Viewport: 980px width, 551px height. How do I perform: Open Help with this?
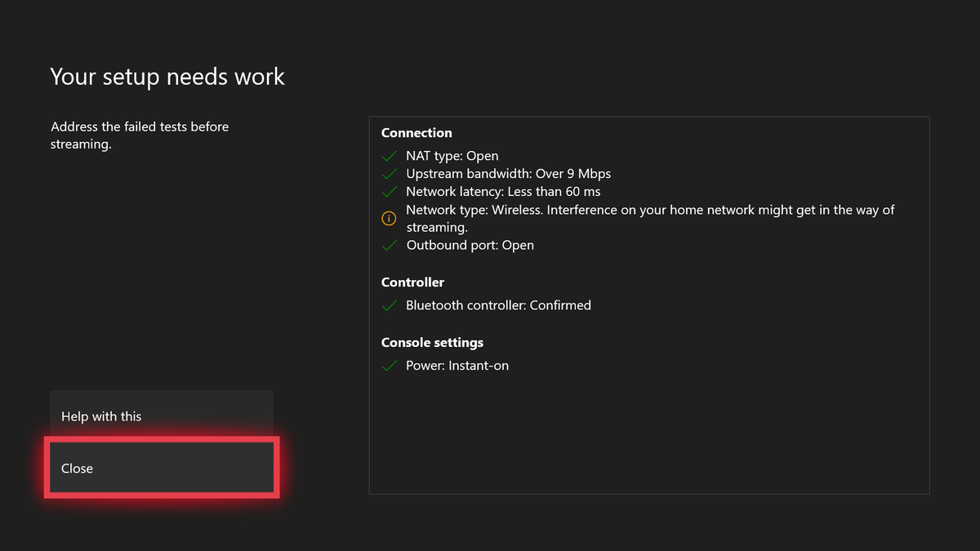tap(161, 415)
